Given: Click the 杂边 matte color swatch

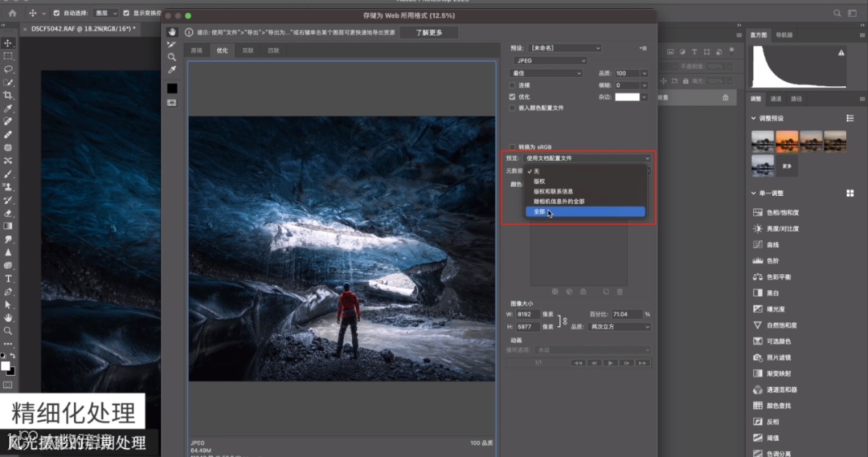Looking at the screenshot, I should coord(627,97).
